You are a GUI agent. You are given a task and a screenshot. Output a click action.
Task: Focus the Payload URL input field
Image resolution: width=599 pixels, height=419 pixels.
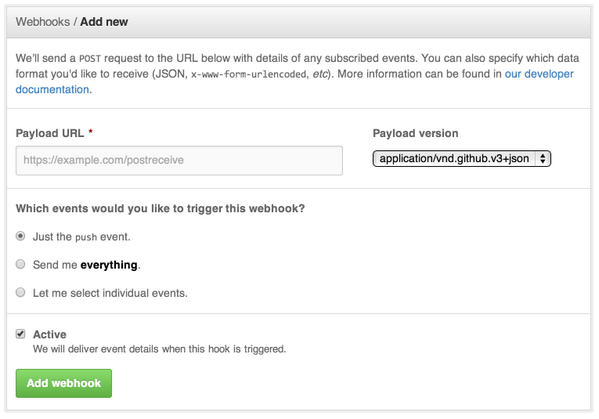pyautogui.click(x=179, y=160)
